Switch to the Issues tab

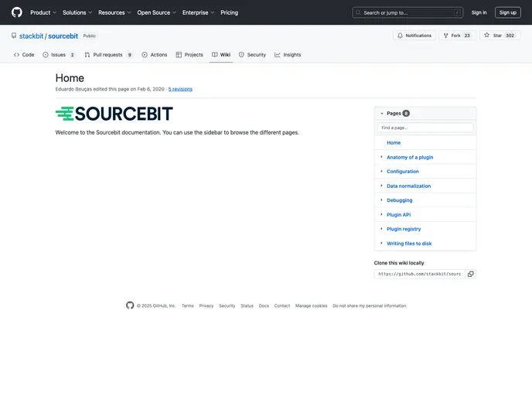(x=58, y=55)
